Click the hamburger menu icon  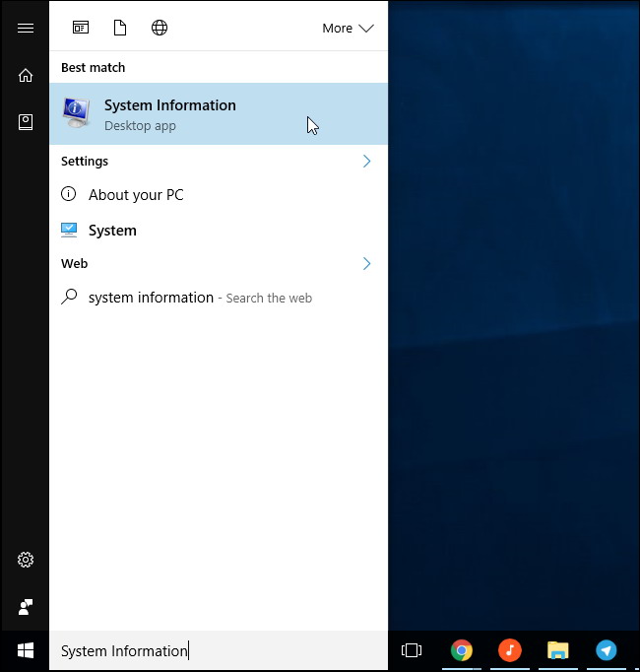[26, 28]
